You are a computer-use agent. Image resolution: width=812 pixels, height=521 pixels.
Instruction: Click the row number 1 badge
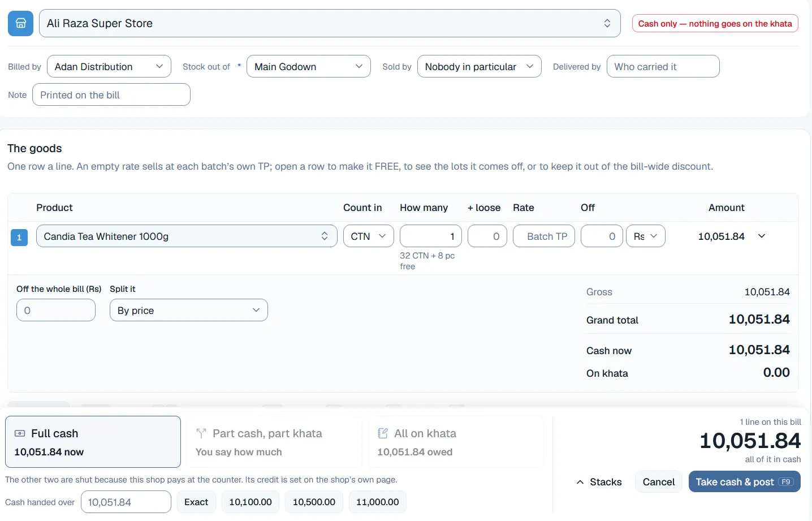pyautogui.click(x=19, y=237)
